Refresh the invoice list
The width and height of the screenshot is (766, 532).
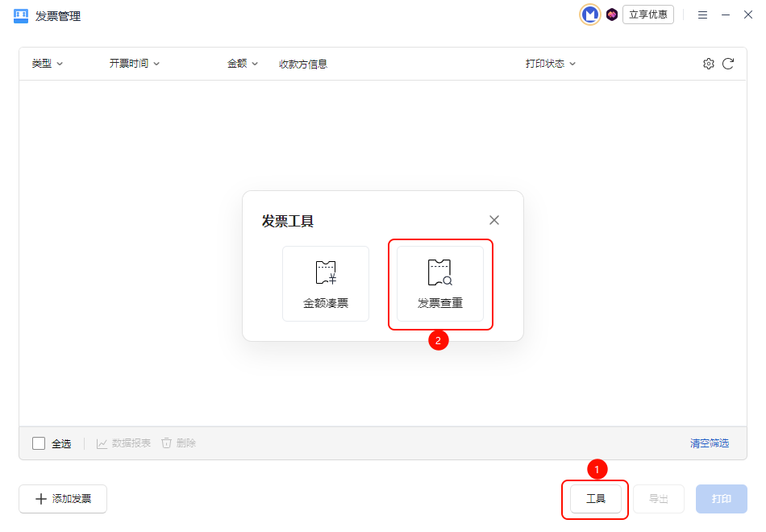click(x=728, y=64)
